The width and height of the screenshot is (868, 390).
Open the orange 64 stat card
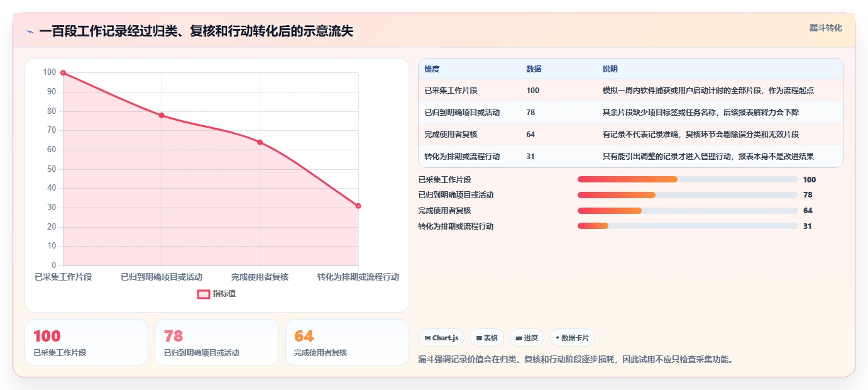[347, 342]
